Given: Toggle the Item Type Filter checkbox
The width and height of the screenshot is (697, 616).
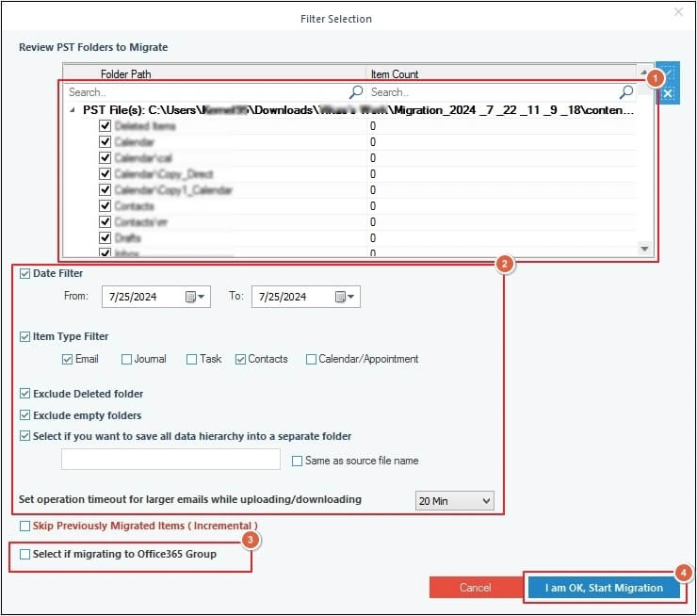Looking at the screenshot, I should [x=24, y=336].
